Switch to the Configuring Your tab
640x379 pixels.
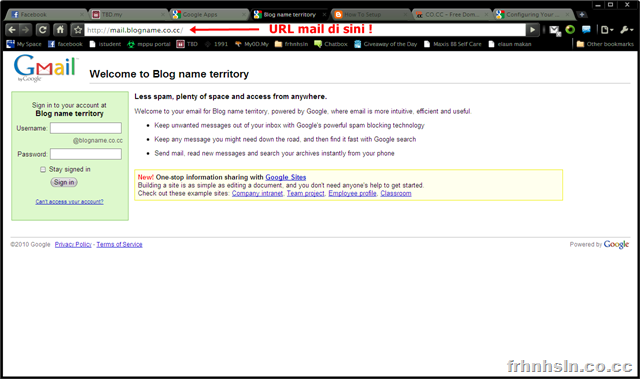(532, 14)
